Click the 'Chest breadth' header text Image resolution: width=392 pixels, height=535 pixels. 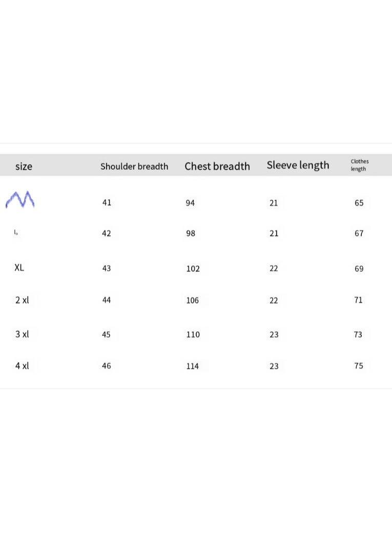[x=217, y=166]
